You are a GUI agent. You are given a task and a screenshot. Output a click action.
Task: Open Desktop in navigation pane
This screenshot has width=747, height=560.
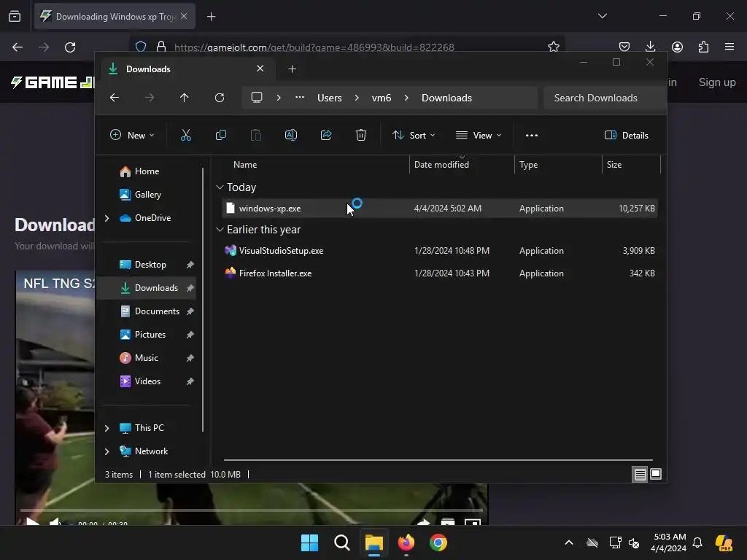click(x=150, y=265)
